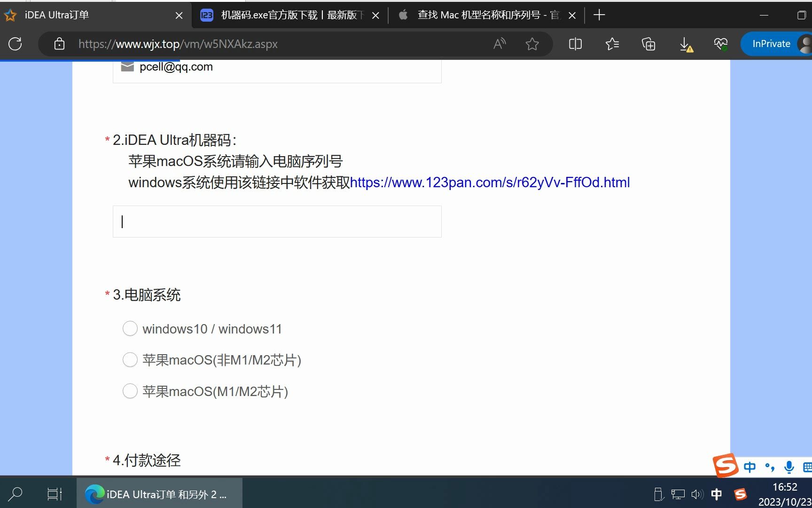Open Read aloud icon in address bar
This screenshot has height=508, width=812.
click(x=500, y=44)
